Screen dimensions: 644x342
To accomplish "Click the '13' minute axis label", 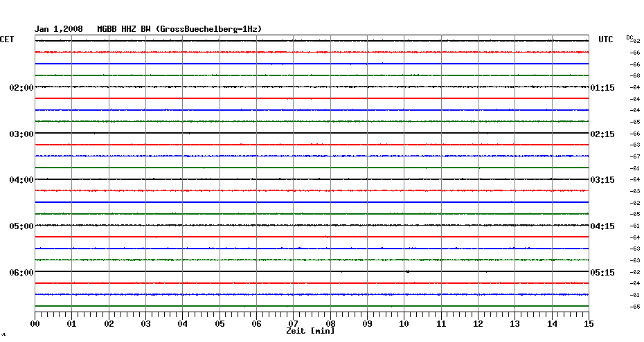I will pos(515,324).
